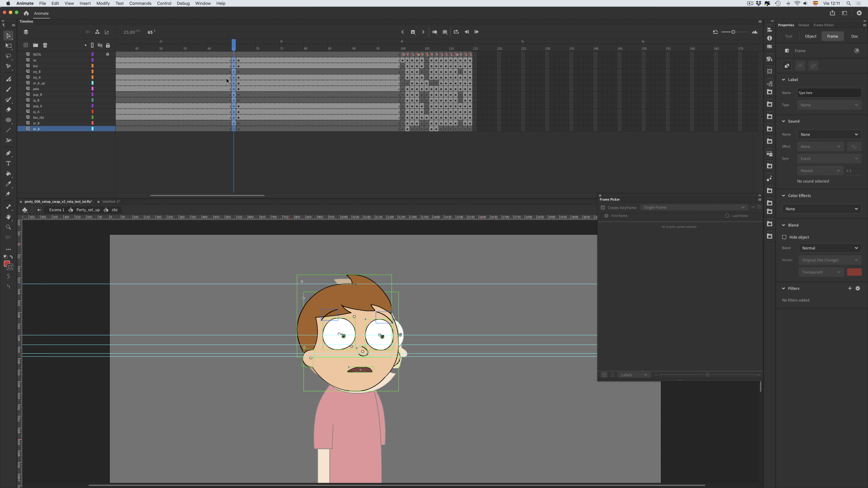Toggle Create Keyframe checkbox
The height and width of the screenshot is (488, 868).
[x=603, y=207]
